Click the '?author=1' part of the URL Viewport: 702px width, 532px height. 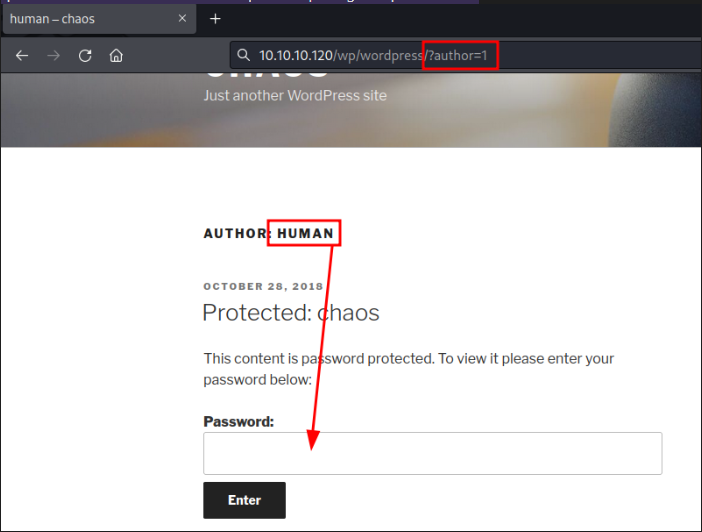460,56
